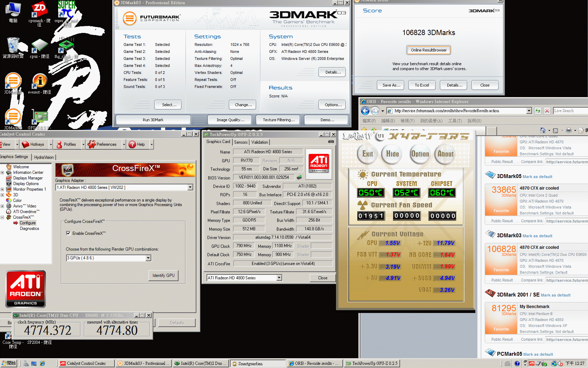
Task: Click the Run 3DMark button
Action: [x=153, y=120]
